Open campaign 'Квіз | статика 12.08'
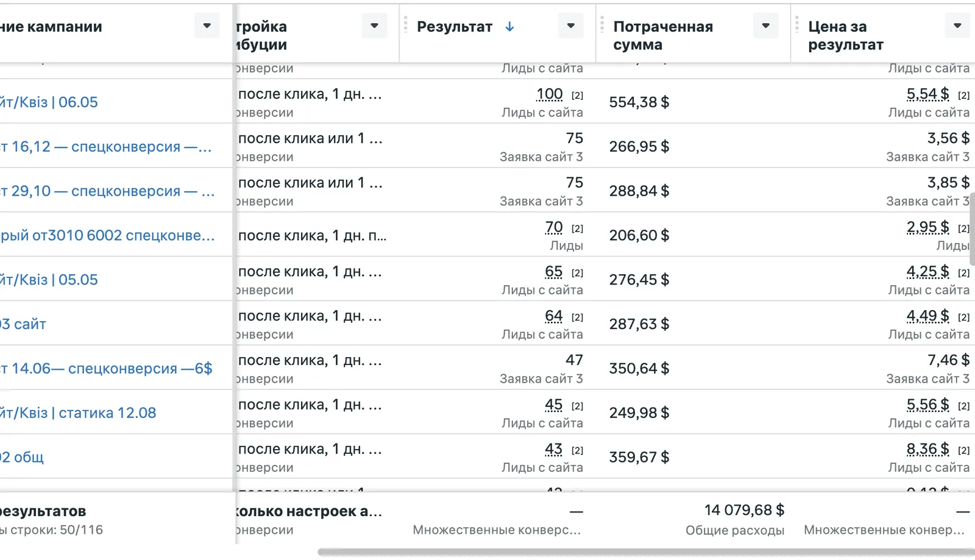The height and width of the screenshot is (560, 975). click(78, 413)
